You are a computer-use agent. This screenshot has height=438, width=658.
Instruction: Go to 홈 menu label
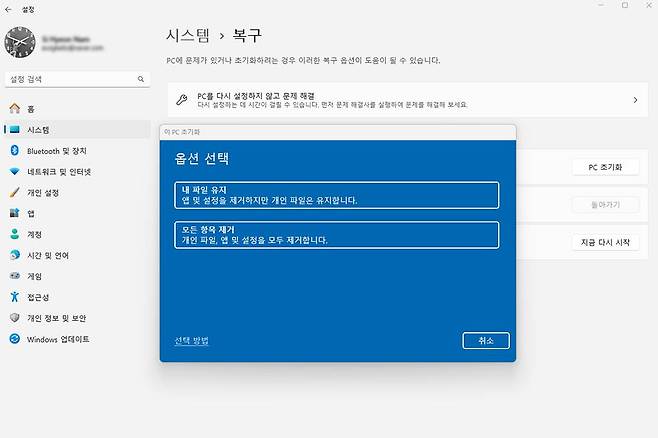pos(31,109)
